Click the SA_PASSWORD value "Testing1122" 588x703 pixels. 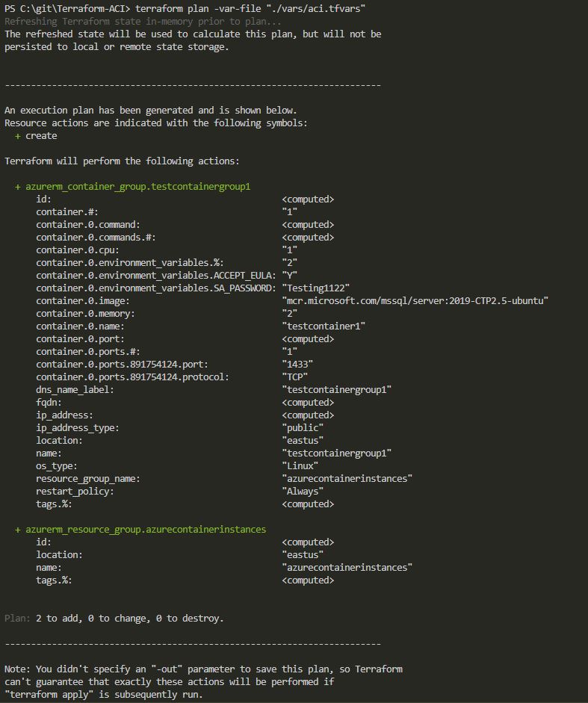(316, 288)
